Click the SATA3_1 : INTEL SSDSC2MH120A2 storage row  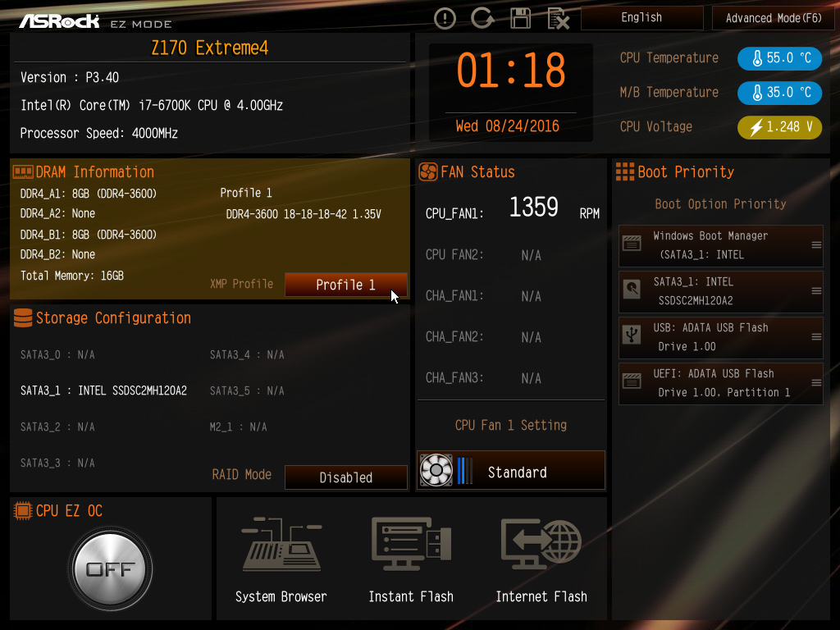tap(103, 390)
